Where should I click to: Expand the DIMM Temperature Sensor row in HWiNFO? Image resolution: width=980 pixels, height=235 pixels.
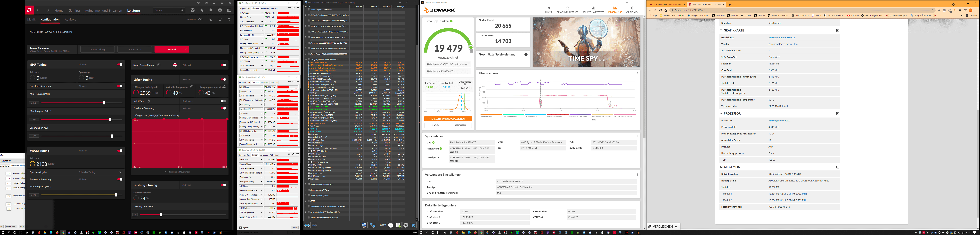tap(306, 9)
